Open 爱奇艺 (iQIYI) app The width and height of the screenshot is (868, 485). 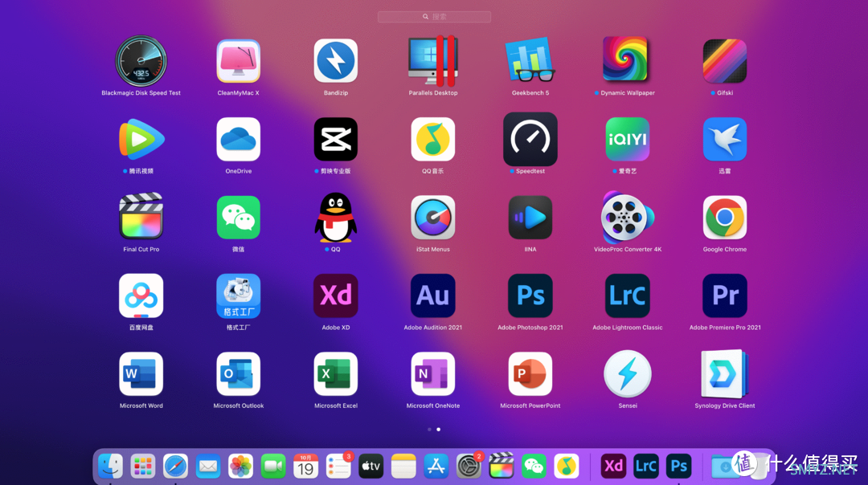point(627,140)
